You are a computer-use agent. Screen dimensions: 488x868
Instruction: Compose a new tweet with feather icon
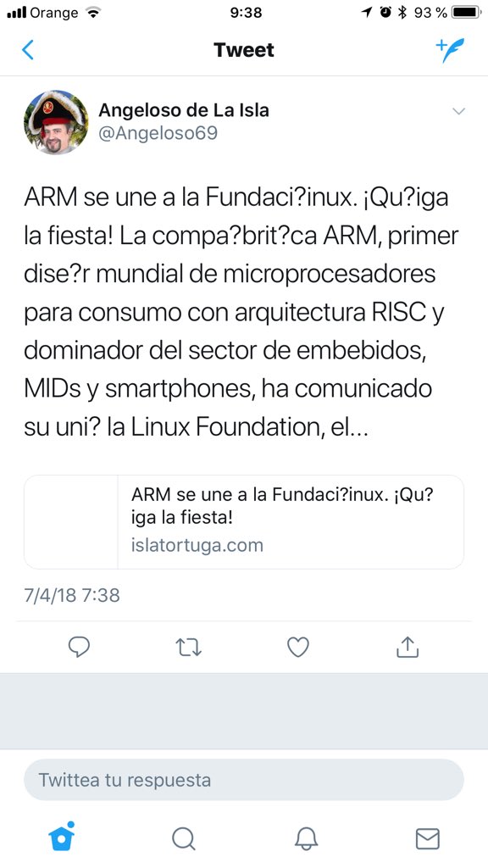450,50
